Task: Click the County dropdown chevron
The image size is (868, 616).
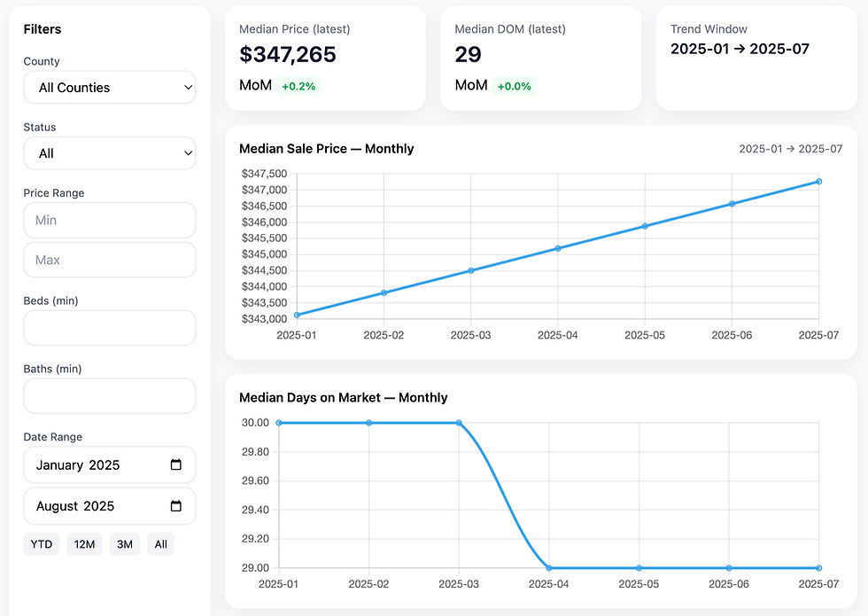Action: pyautogui.click(x=187, y=88)
